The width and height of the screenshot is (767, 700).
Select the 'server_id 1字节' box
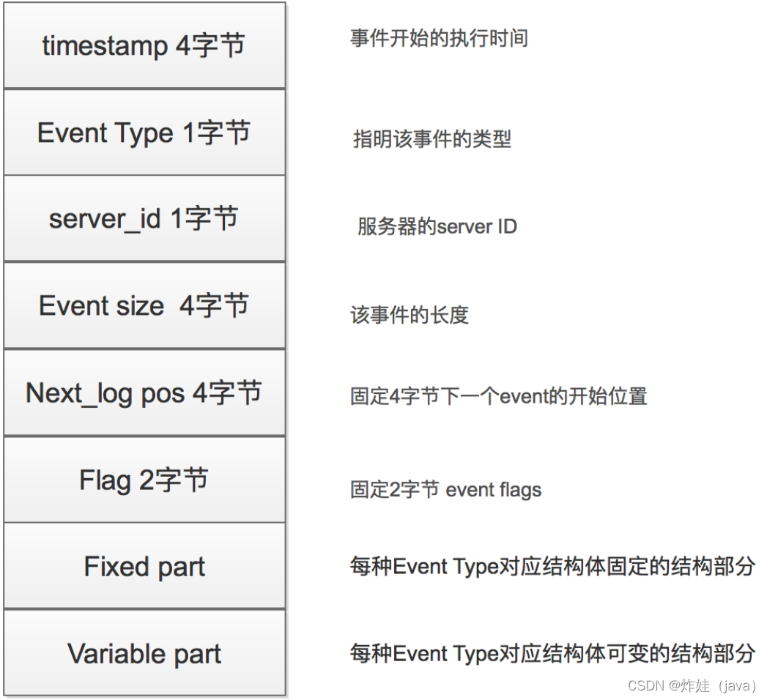(145, 218)
